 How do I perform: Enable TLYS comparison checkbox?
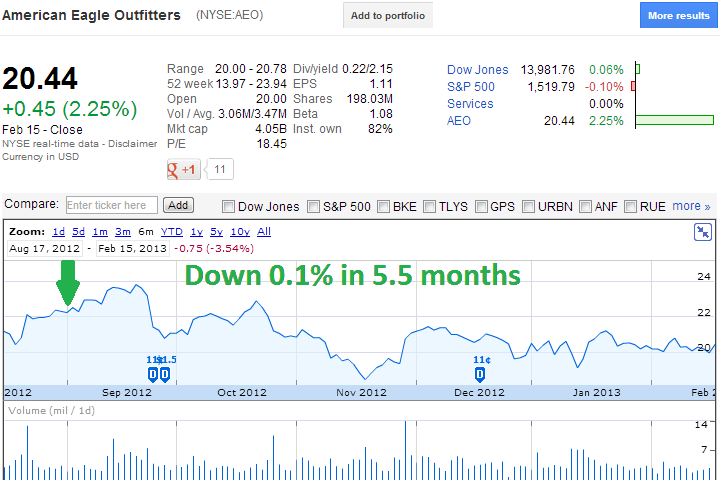429,207
